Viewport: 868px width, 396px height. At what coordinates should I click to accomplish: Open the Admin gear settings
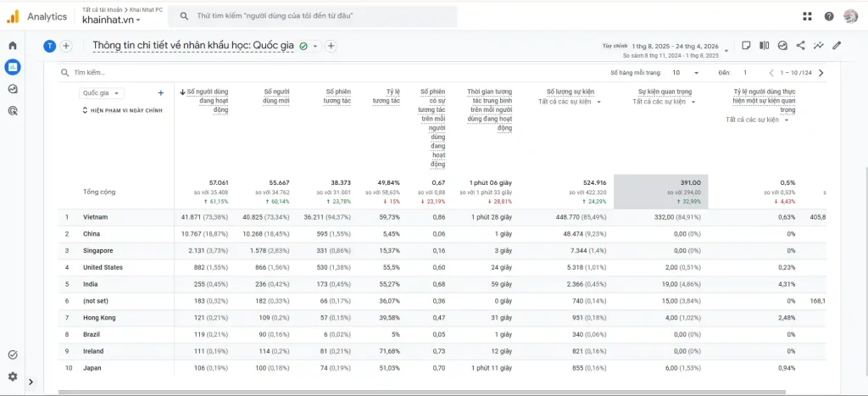[x=12, y=376]
